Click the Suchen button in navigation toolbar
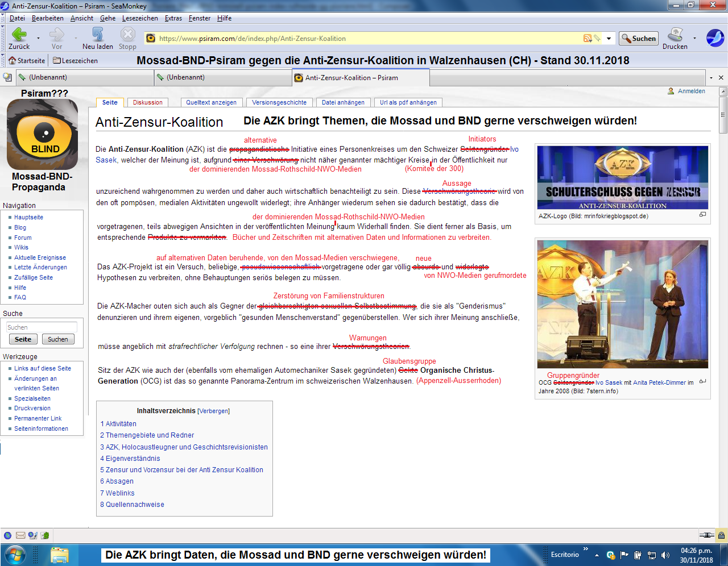Image resolution: width=728 pixels, height=566 pixels. (639, 38)
